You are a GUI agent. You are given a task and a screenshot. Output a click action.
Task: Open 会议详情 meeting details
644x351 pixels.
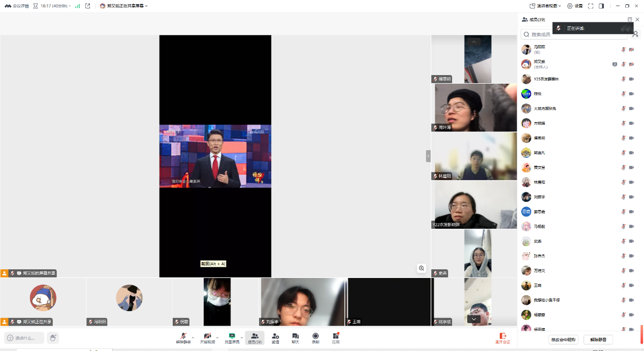pos(17,6)
